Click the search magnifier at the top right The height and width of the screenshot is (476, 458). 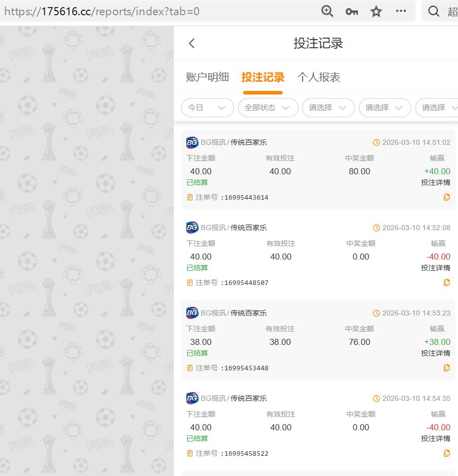pyautogui.click(x=434, y=11)
